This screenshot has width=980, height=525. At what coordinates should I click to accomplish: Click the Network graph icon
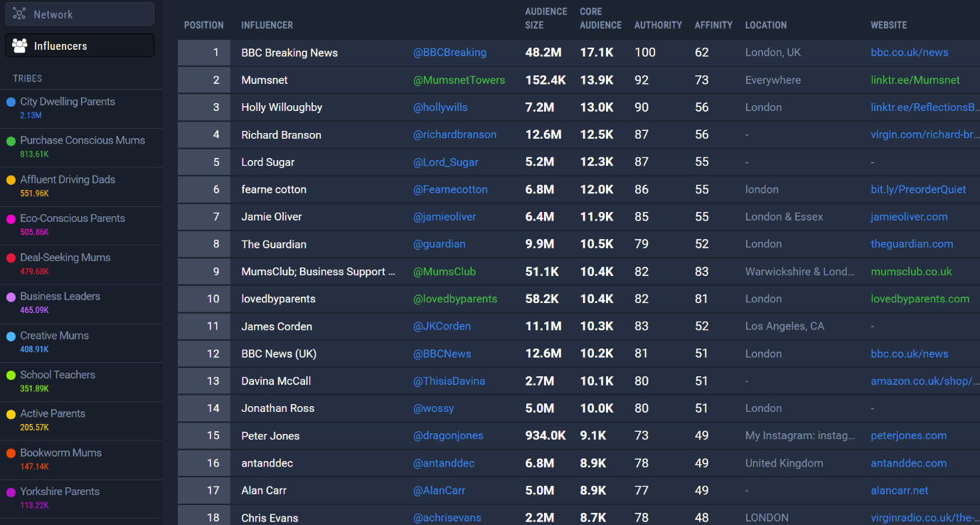[x=19, y=14]
